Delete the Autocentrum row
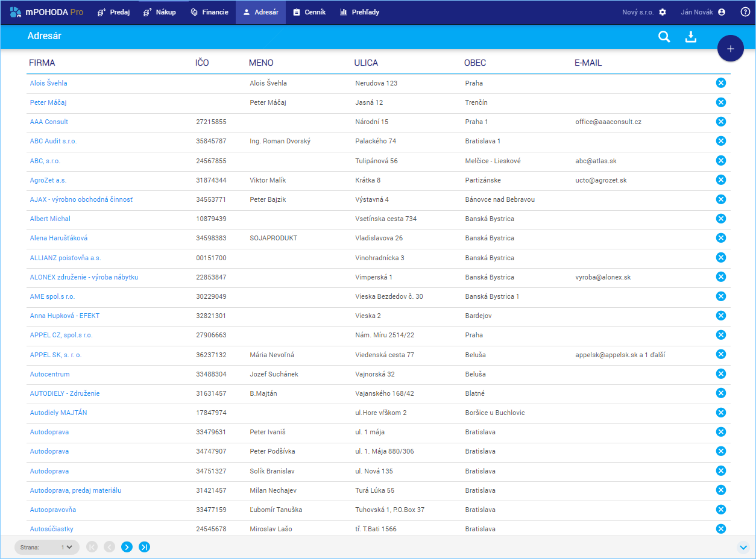756x559 pixels. pyautogui.click(x=720, y=374)
